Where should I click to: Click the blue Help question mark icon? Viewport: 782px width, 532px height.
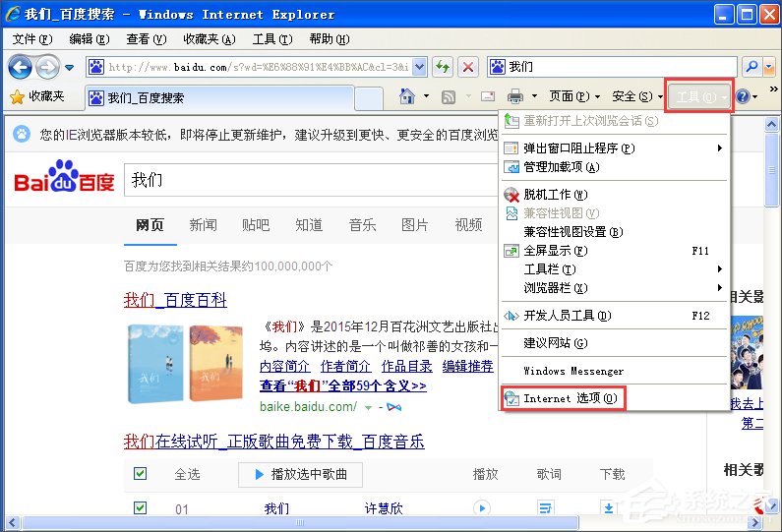coord(742,96)
